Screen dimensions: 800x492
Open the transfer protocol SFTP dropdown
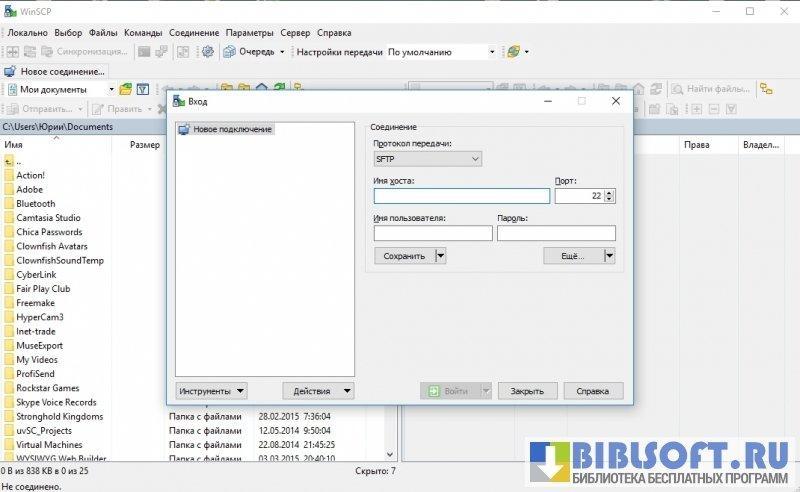click(428, 159)
